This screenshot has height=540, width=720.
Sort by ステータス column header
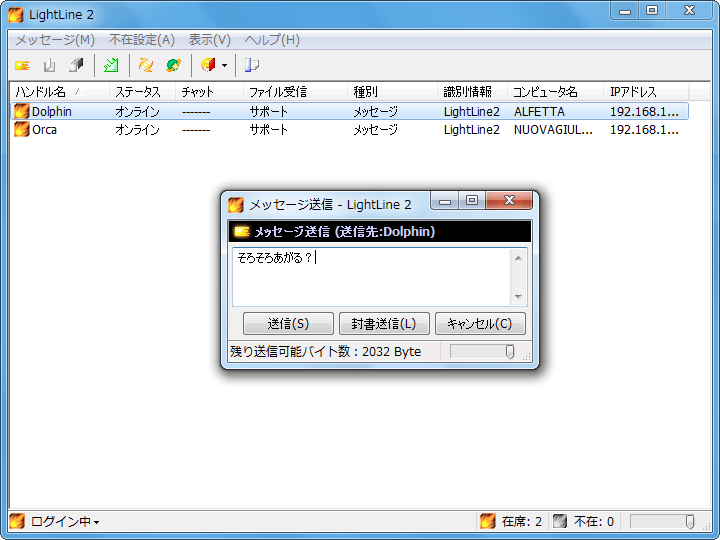(142, 92)
